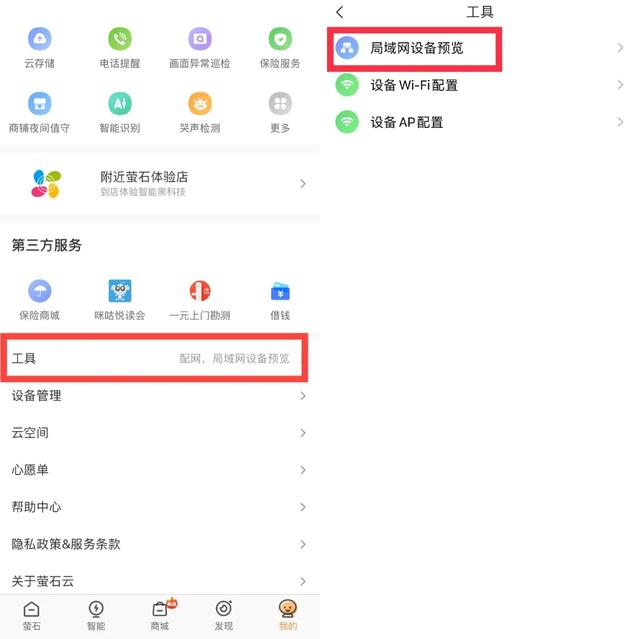This screenshot has height=639, width=640.
Task: Open 画面异常巡检 inspection icon
Action: pos(200,39)
